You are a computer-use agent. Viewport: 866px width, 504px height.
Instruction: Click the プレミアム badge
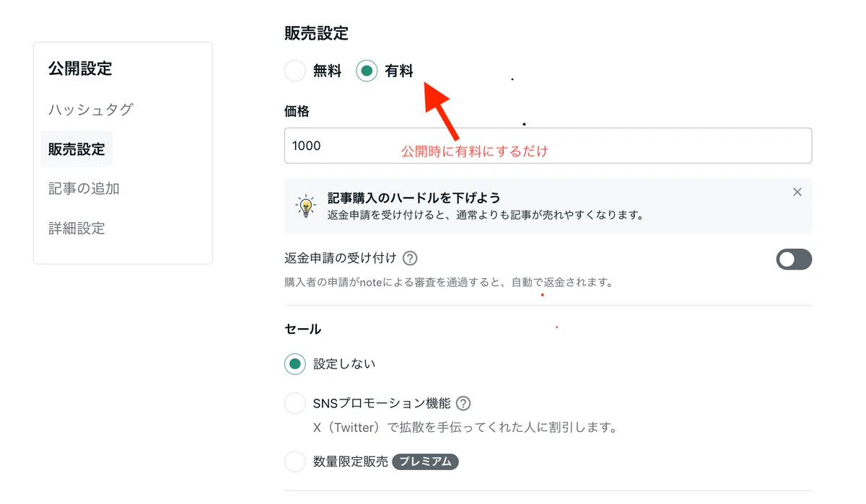426,461
